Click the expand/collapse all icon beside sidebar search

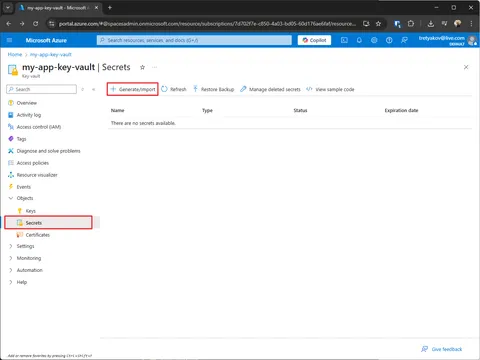pos(83,89)
